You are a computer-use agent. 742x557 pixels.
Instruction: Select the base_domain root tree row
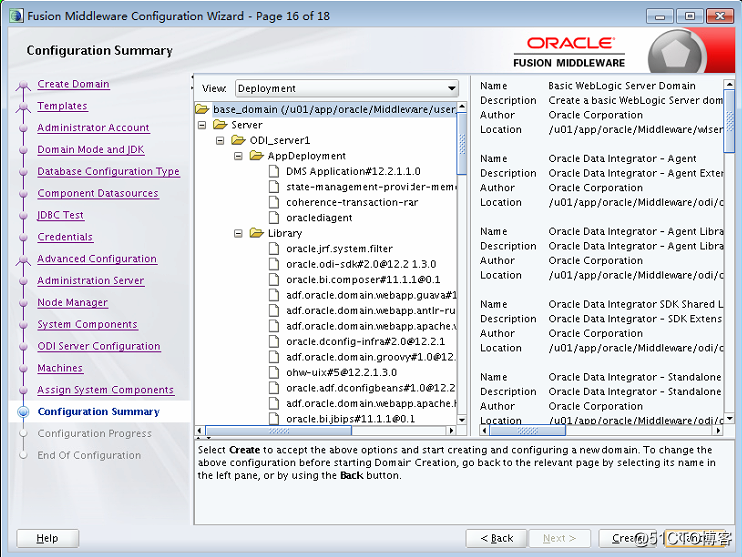[334, 109]
